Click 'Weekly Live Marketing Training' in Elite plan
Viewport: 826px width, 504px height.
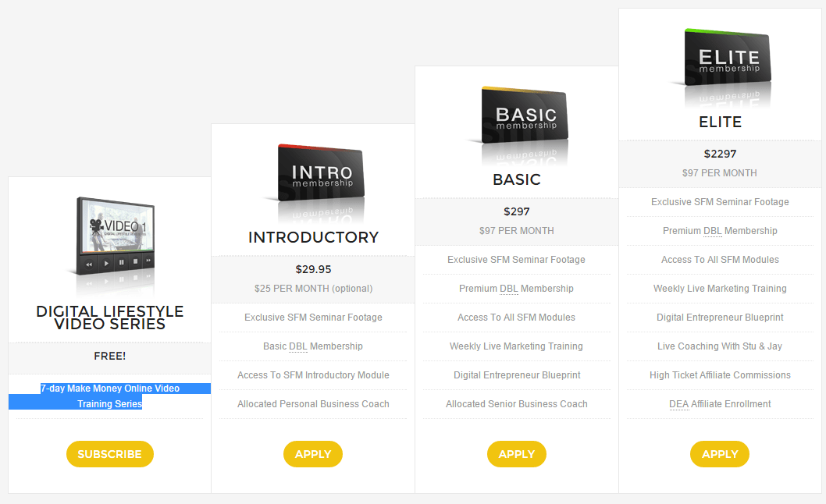coord(720,289)
